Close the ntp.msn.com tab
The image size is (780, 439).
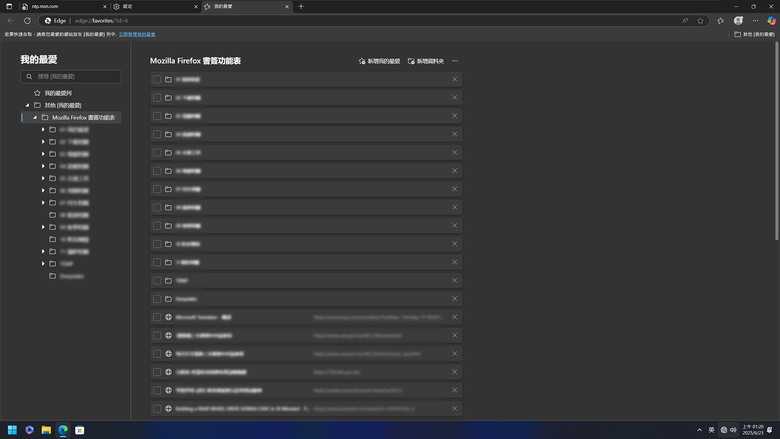(x=104, y=6)
